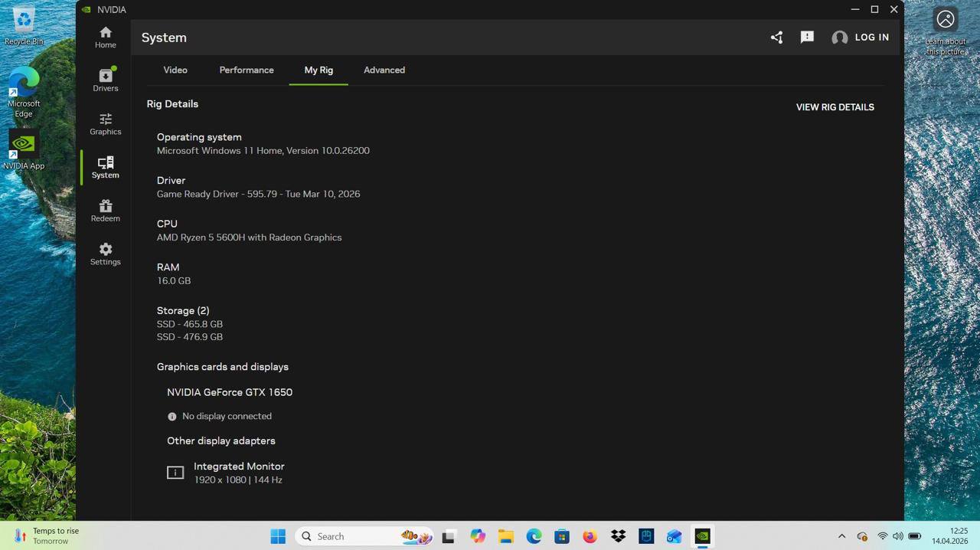This screenshot has width=980, height=550.
Task: Click the Rig Details heading
Action: (172, 103)
